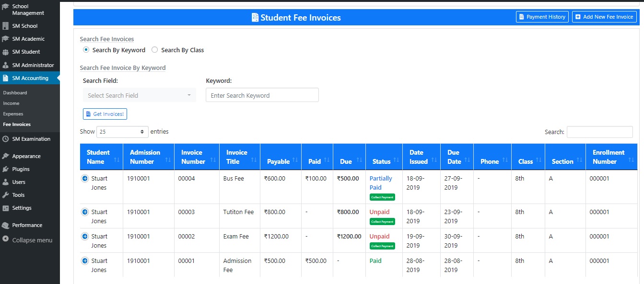
Task: Open the Expenses submenu entry
Action: click(13, 114)
